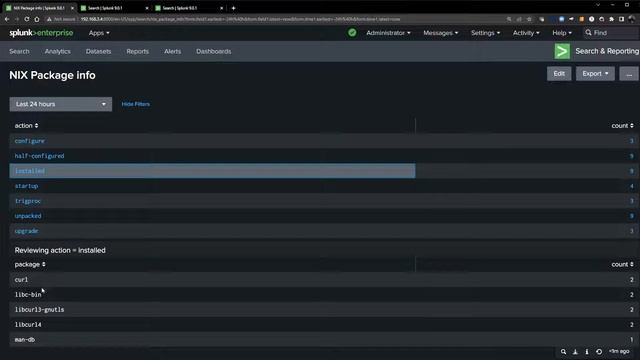Bookmark page with the star icon
The image size is (640, 360).
pos(529,19)
